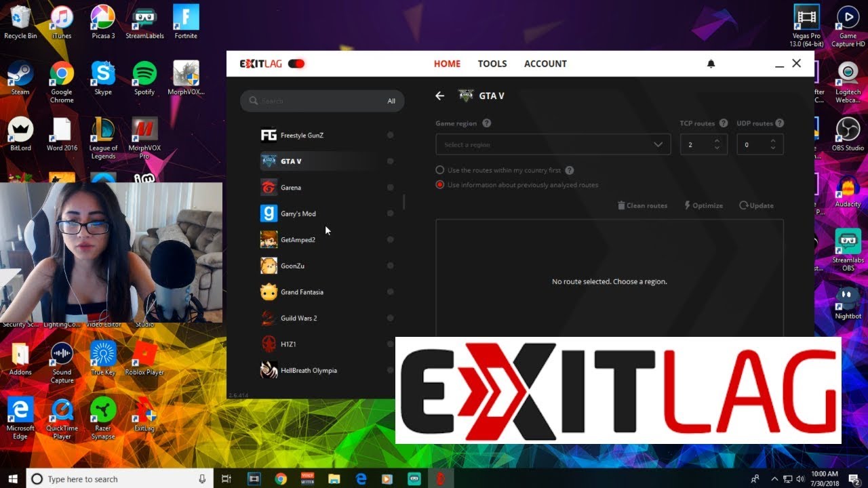The height and width of the screenshot is (488, 868).
Task: Open Recycle Bin desktop icon
Action: tap(20, 22)
